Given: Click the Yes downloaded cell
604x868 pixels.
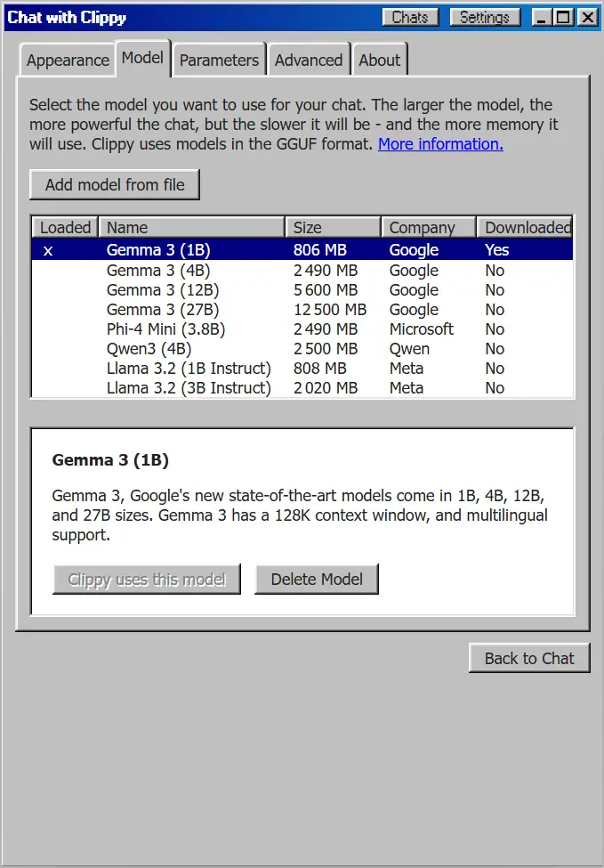Looking at the screenshot, I should pyautogui.click(x=496, y=249).
